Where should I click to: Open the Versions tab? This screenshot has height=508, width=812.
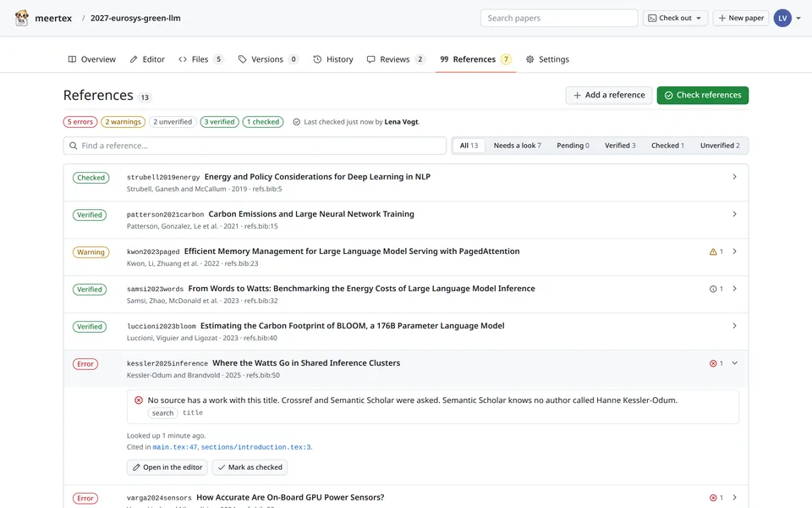(268, 59)
